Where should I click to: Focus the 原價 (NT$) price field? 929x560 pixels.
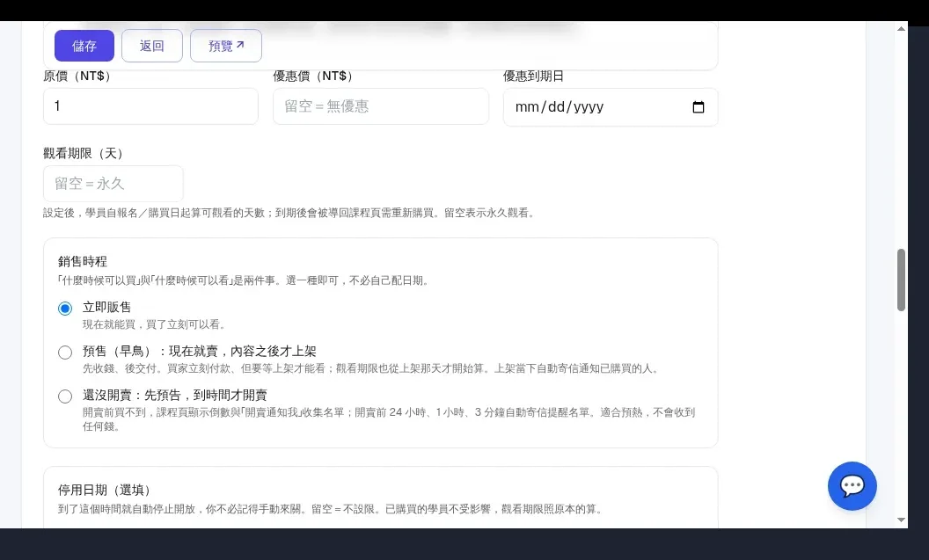pyautogui.click(x=150, y=106)
